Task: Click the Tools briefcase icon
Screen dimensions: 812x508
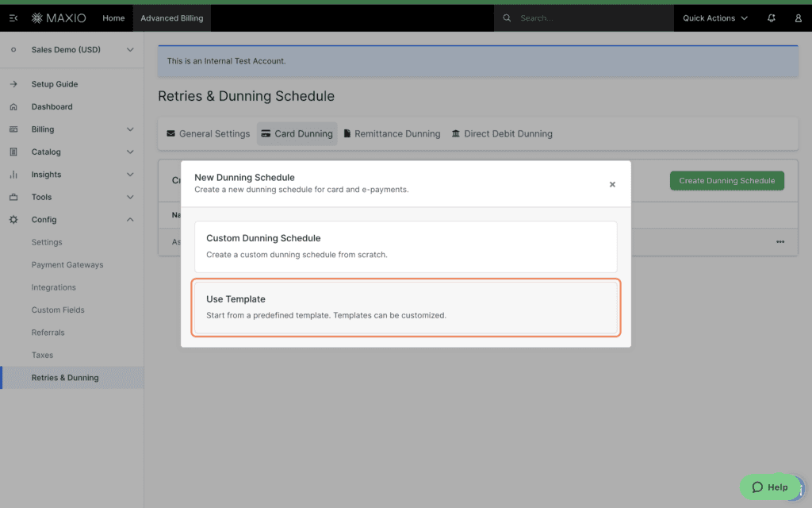Action: tap(13, 197)
